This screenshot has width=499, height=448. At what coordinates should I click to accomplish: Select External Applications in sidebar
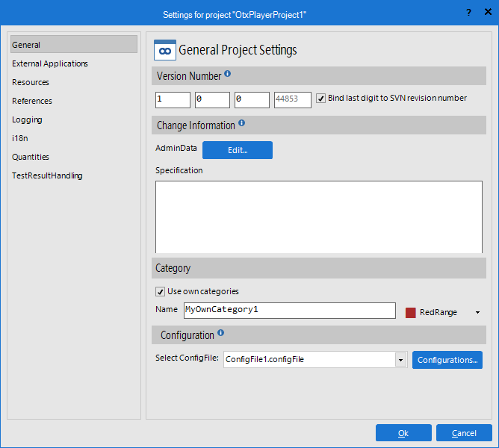[x=50, y=63]
